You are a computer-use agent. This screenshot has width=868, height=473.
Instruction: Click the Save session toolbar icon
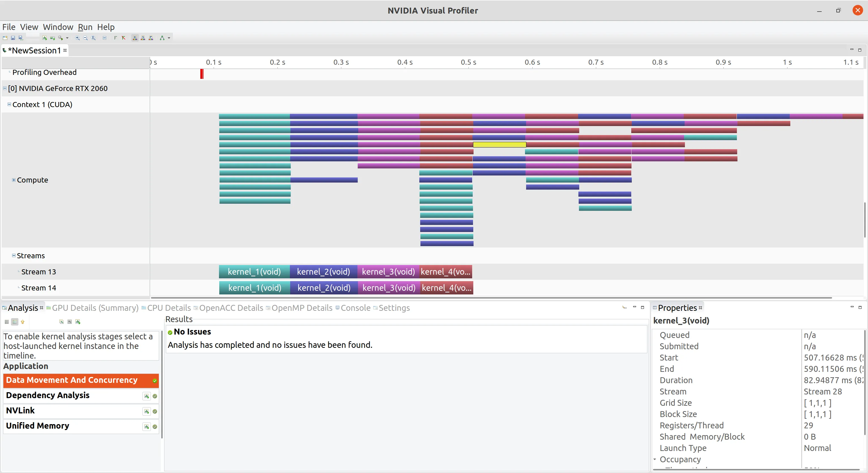pos(13,38)
